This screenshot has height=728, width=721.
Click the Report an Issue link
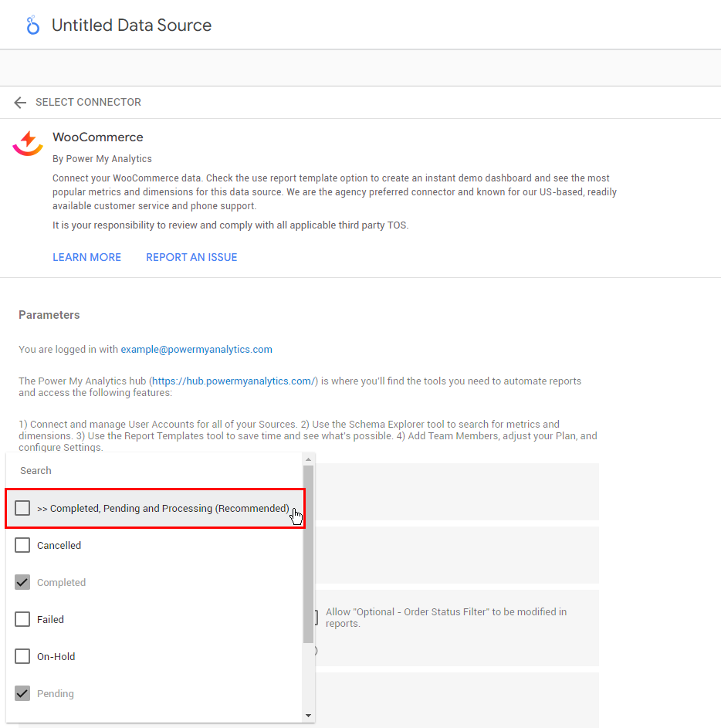click(191, 257)
